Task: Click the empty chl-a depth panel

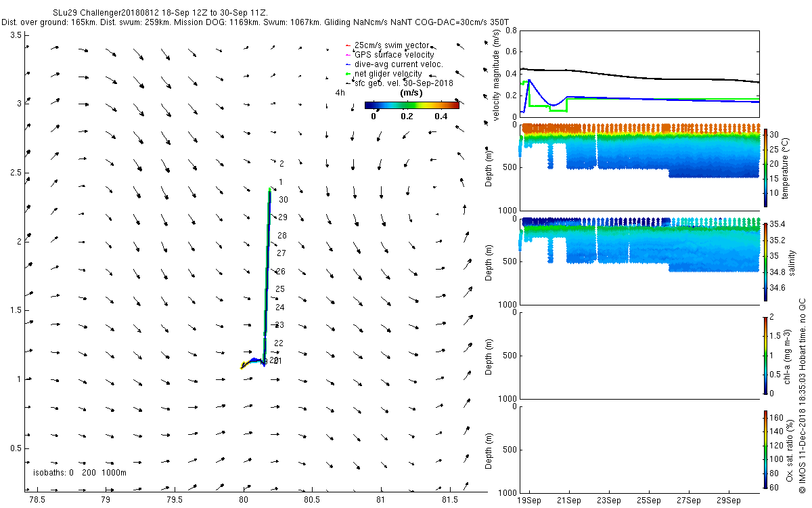Action: point(639,355)
